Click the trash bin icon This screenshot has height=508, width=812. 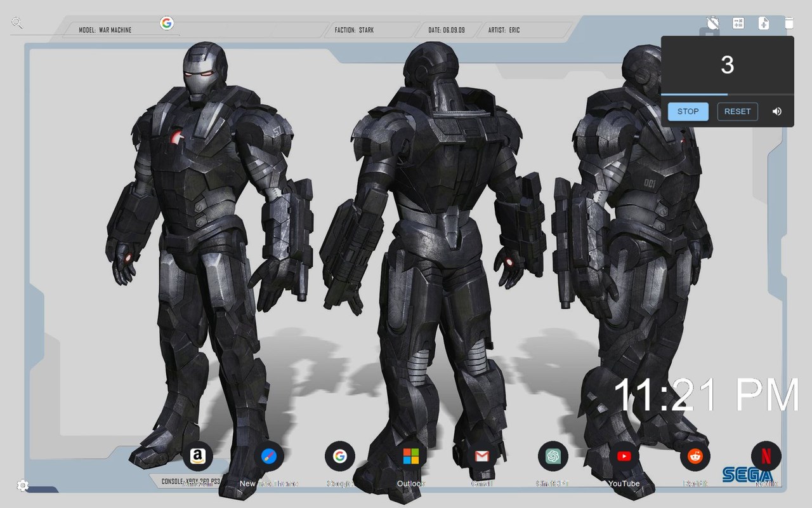(x=789, y=23)
